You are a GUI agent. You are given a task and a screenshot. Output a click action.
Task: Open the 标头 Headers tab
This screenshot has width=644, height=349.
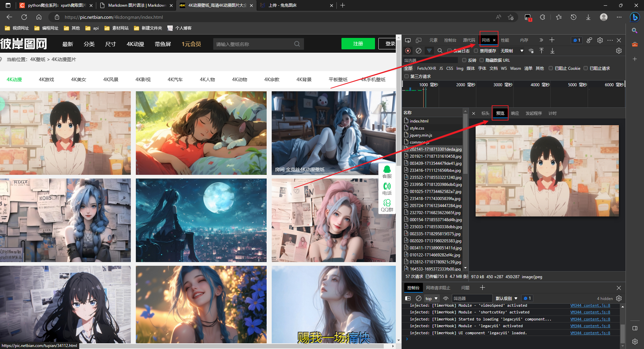(x=485, y=113)
